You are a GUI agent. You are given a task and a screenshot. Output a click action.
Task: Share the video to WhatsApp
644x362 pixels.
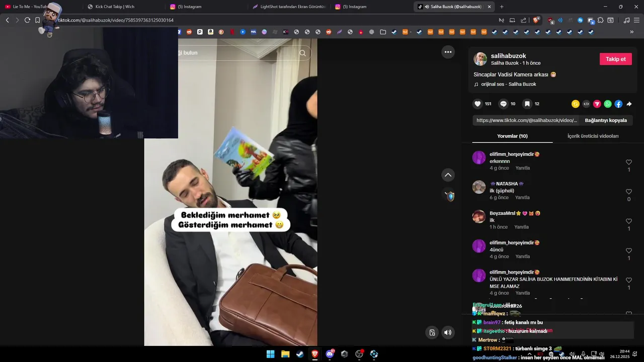608,104
